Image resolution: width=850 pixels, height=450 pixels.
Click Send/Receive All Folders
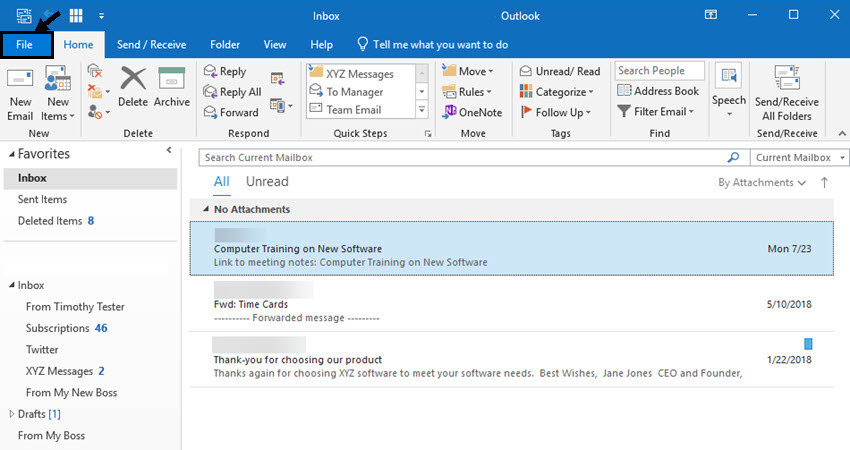click(x=787, y=93)
